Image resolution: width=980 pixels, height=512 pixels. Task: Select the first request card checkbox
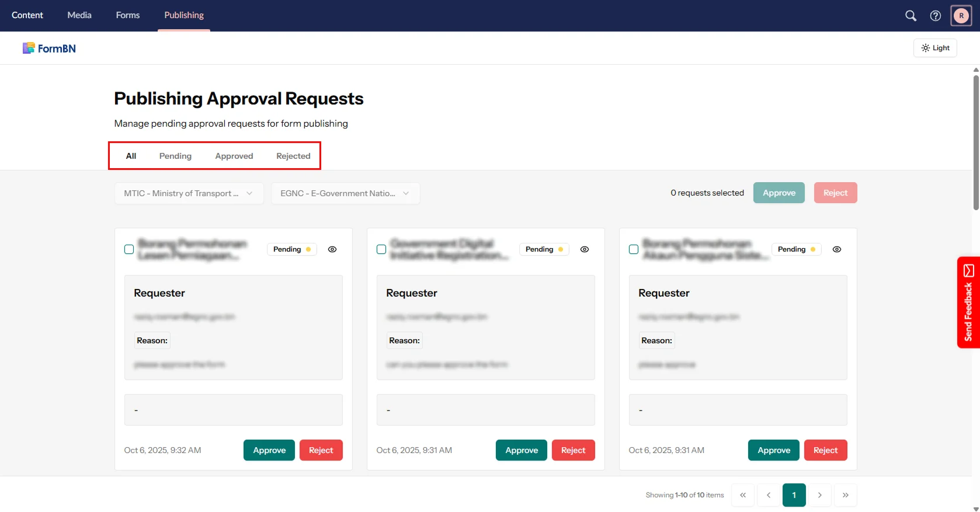pyautogui.click(x=129, y=249)
